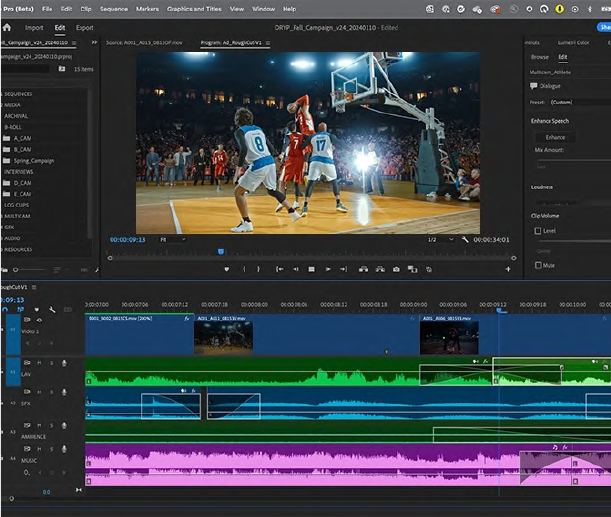
Task: Click the timeline playhead at 09:12
Action: [499, 310]
